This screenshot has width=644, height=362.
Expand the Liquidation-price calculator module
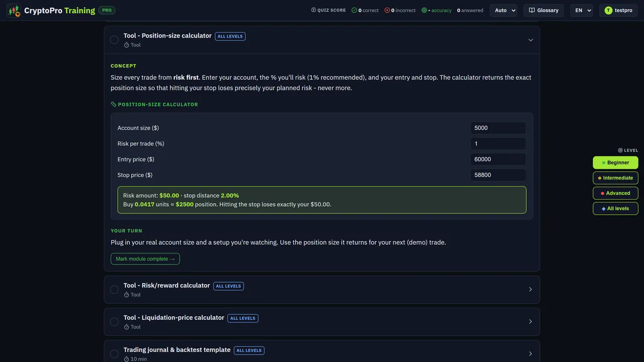(530, 322)
